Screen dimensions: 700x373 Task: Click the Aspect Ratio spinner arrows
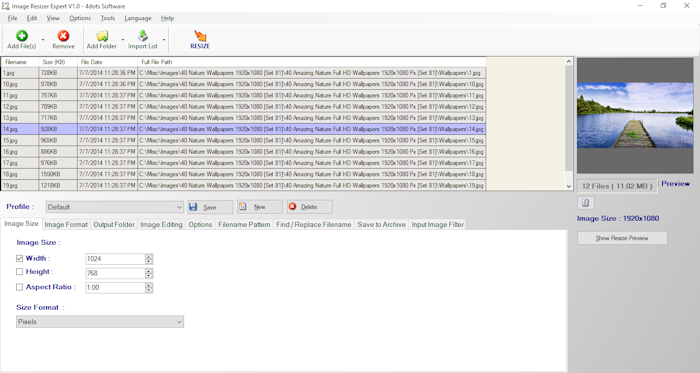pyautogui.click(x=149, y=288)
